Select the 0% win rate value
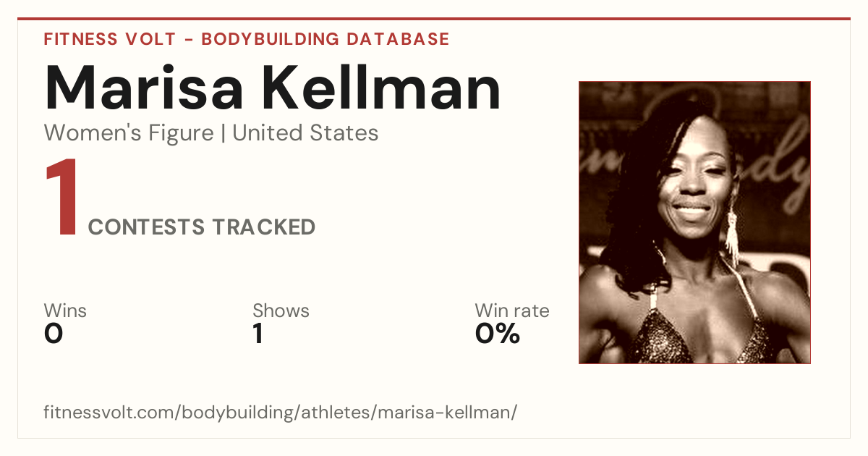 pyautogui.click(x=498, y=334)
